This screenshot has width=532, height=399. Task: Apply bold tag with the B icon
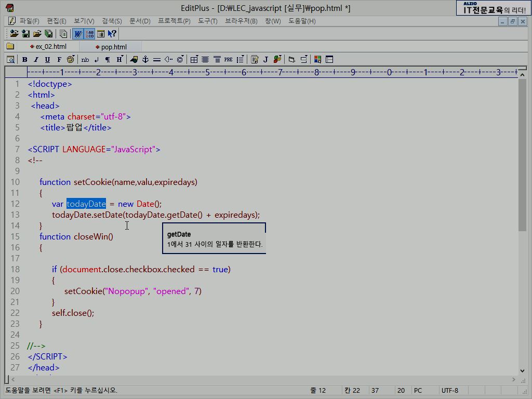tap(24, 60)
